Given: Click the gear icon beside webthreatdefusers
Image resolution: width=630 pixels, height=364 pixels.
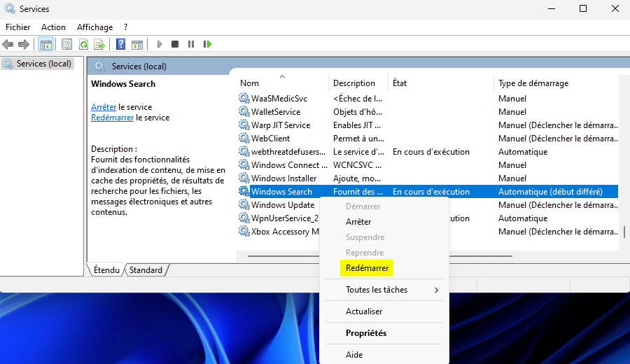Looking at the screenshot, I should [244, 151].
